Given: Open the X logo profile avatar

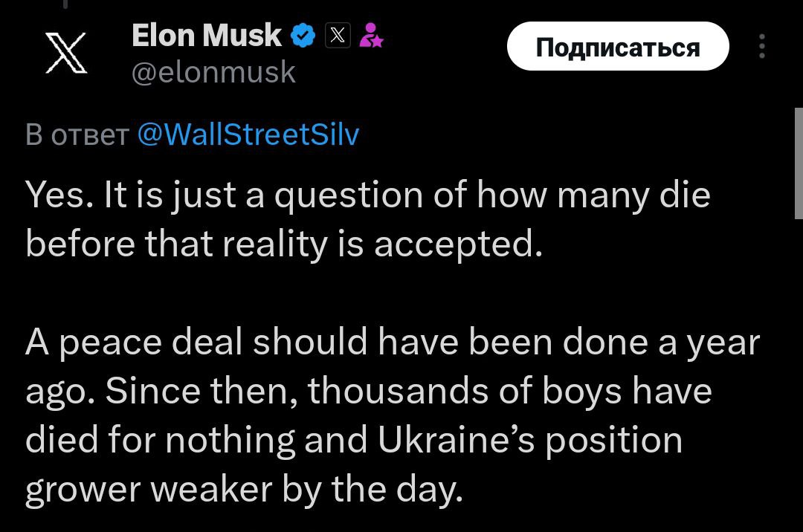Looking at the screenshot, I should [66, 53].
